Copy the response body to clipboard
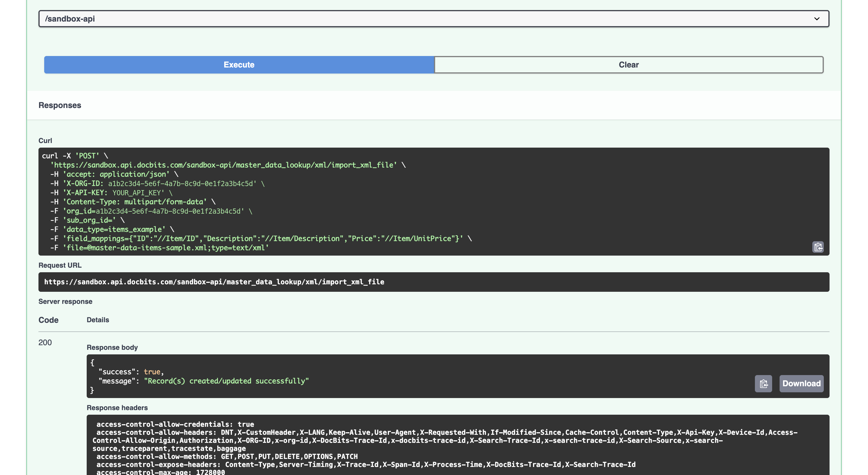 [763, 384]
